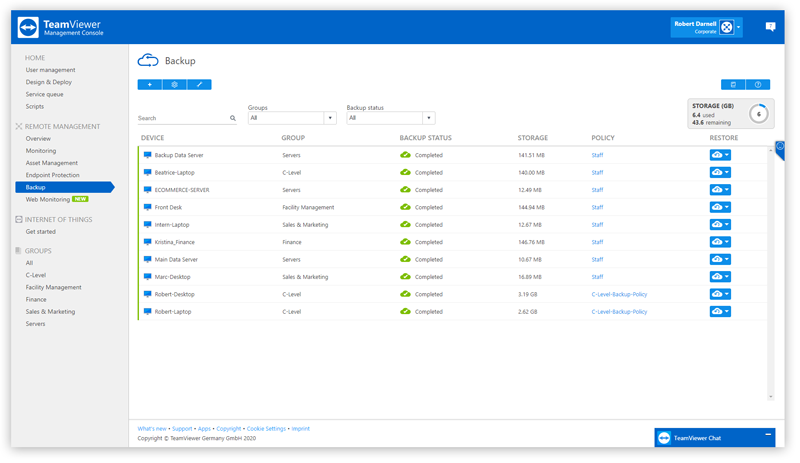Open restore menu for Front Desk
This screenshot has width=800, height=463.
(720, 207)
